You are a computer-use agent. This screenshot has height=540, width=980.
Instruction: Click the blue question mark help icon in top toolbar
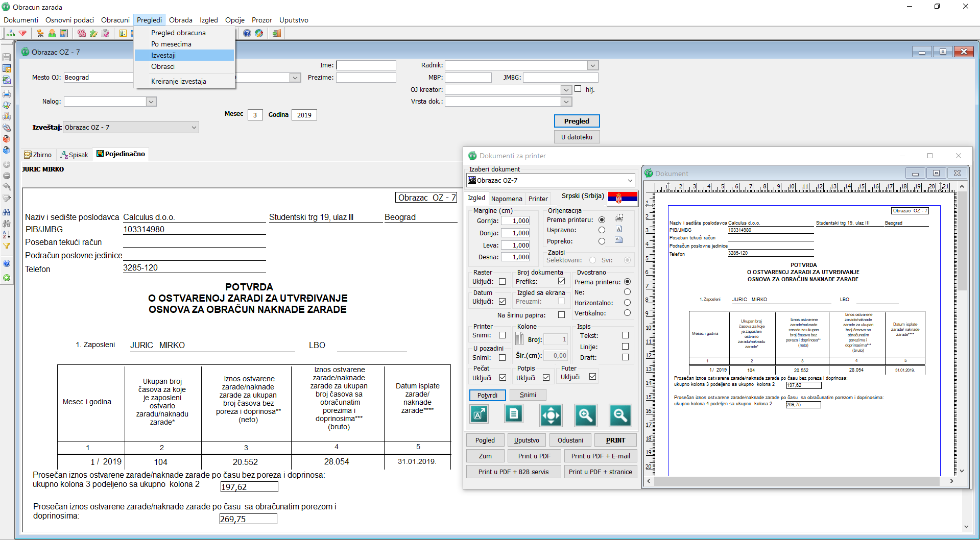pyautogui.click(x=247, y=33)
